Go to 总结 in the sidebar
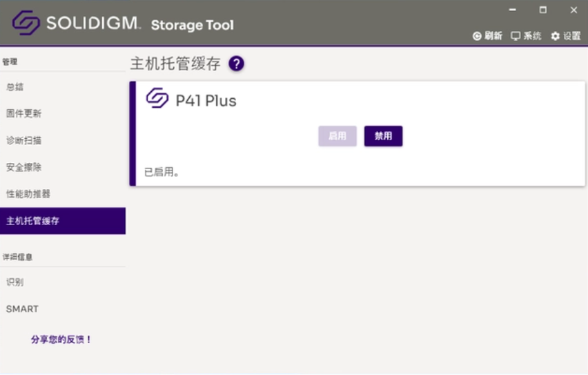The height and width of the screenshot is (375, 588). tap(15, 87)
